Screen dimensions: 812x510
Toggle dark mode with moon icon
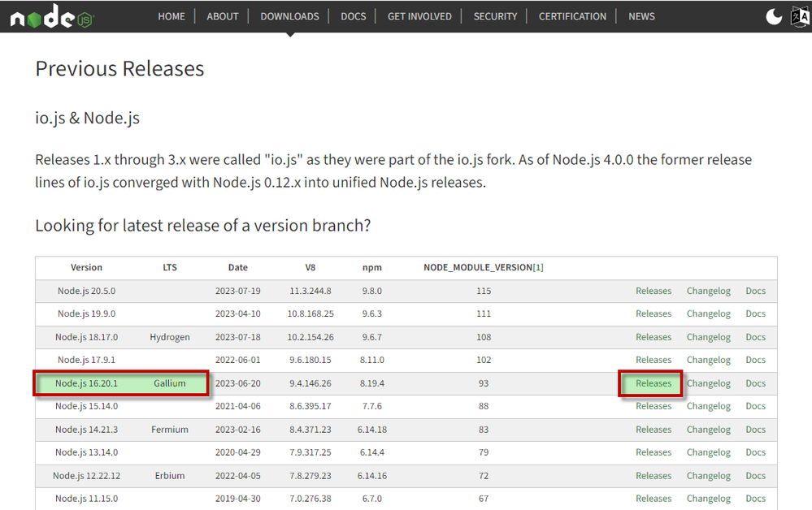(774, 16)
